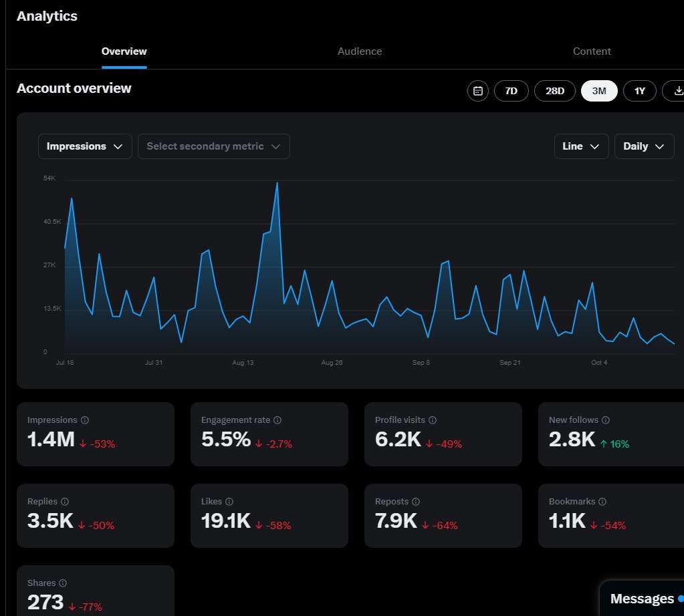Click the Reposts 7.9K stat card

pyautogui.click(x=443, y=516)
